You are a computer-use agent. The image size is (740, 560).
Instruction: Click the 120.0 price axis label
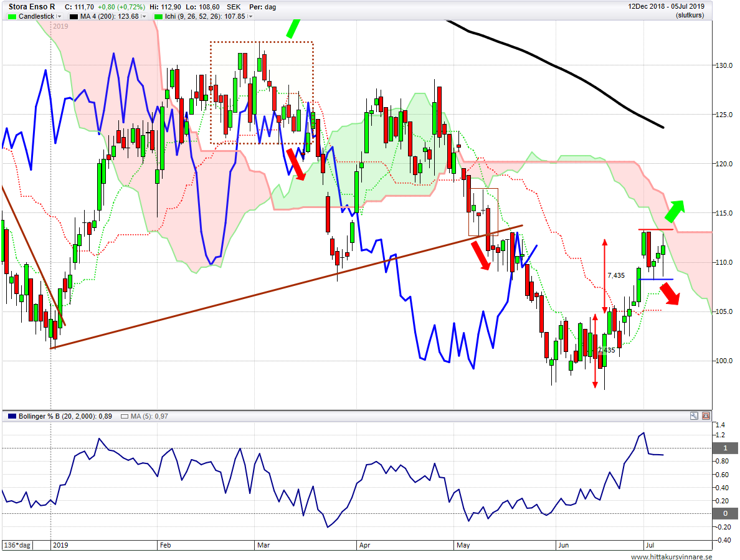click(x=724, y=164)
